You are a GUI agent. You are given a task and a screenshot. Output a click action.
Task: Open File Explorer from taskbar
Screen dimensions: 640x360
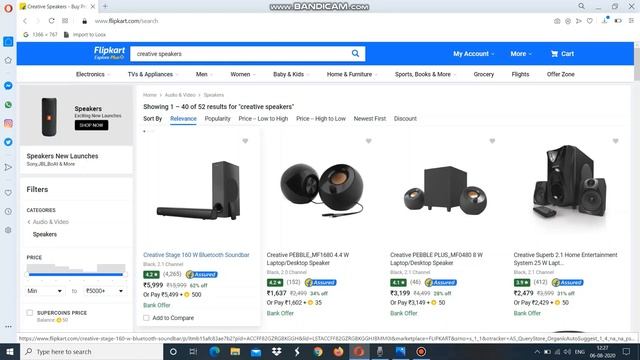point(235,351)
